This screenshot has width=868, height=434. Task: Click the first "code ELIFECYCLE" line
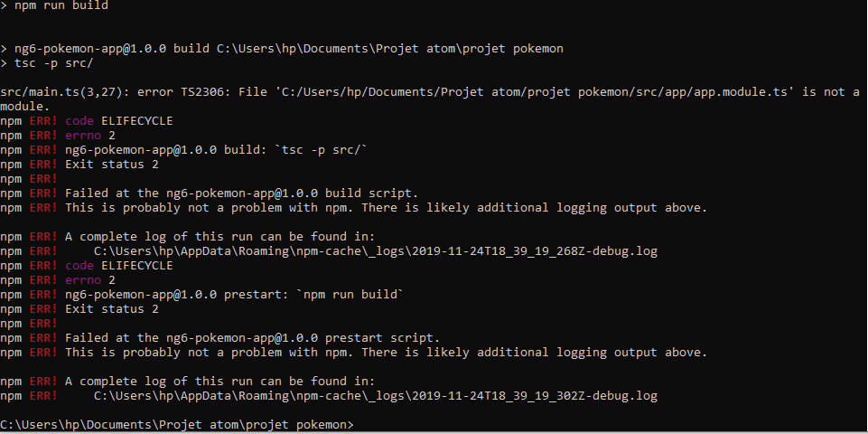[118, 121]
